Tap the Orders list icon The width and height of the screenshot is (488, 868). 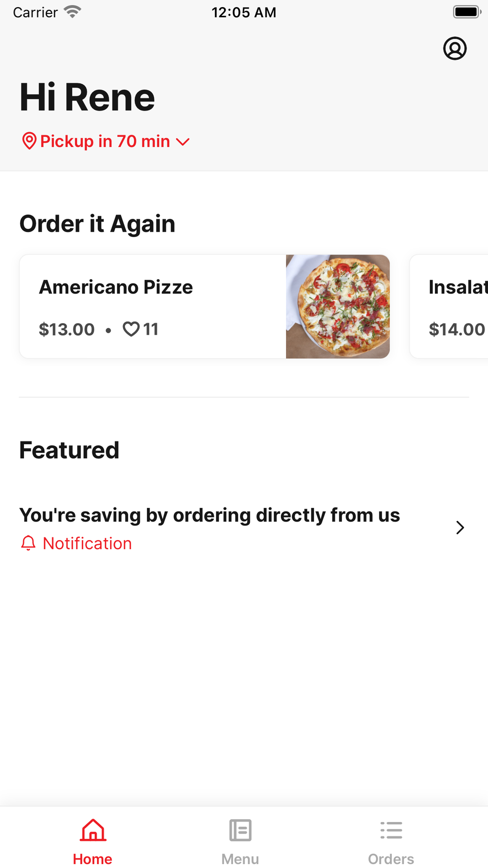click(391, 830)
